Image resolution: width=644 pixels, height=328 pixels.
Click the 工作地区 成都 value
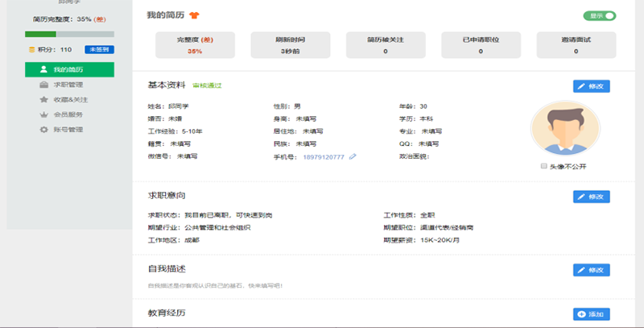click(x=192, y=240)
